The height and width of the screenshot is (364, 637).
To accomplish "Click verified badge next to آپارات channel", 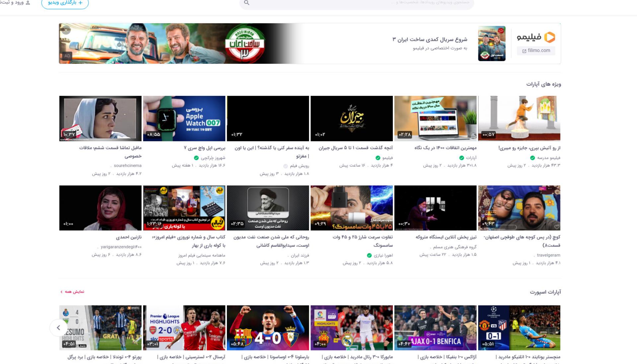I will [461, 158].
